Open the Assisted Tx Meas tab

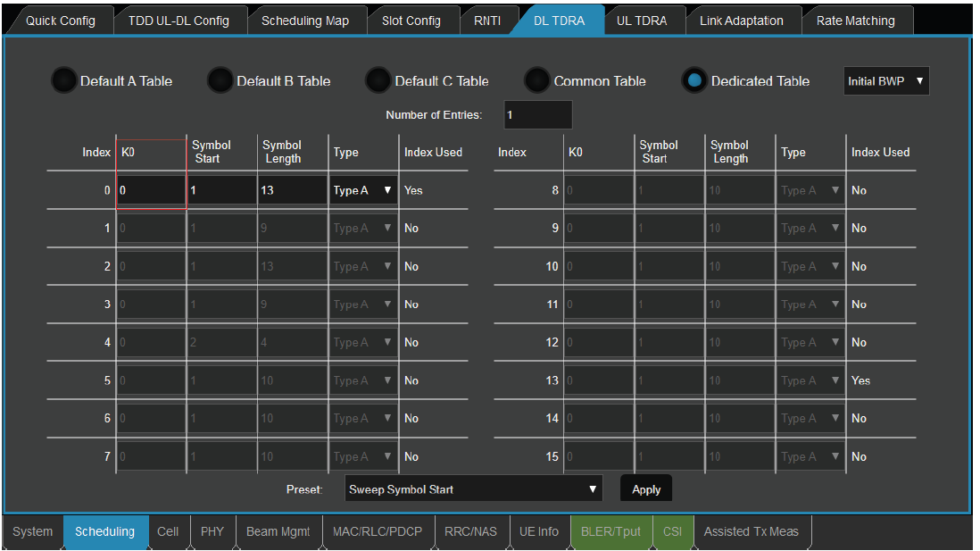(x=752, y=531)
